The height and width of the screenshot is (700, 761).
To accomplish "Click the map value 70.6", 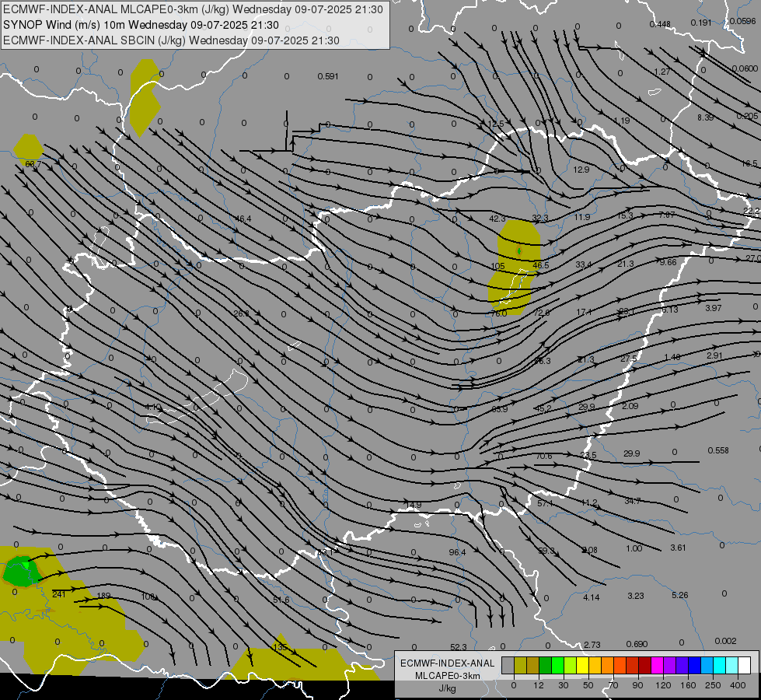I will [544, 456].
